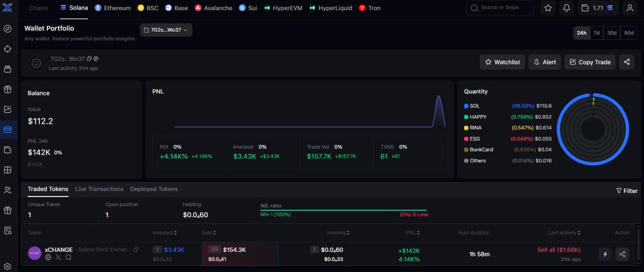644x272 pixels.
Task: Click the W/L ratio win bar
Action: [343, 210]
